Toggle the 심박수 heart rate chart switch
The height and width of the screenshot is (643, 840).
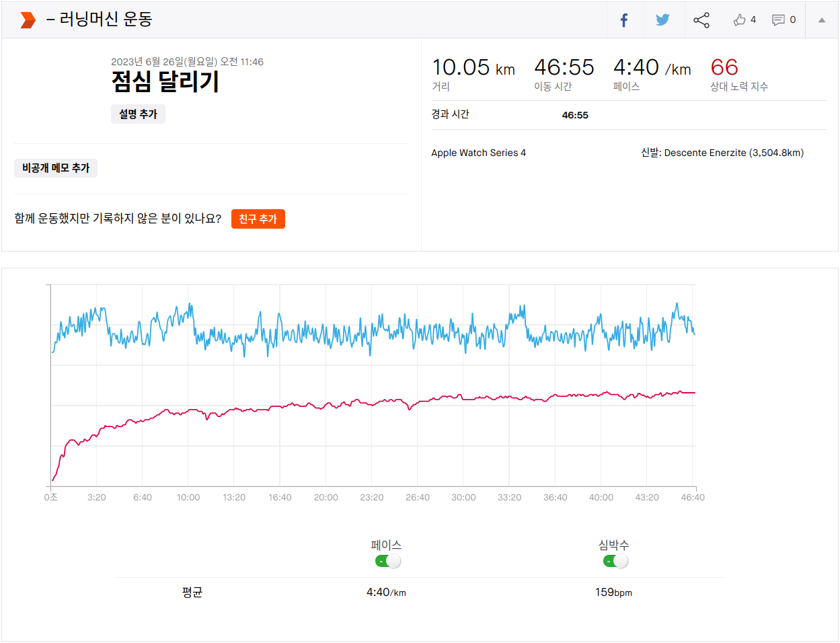615,561
